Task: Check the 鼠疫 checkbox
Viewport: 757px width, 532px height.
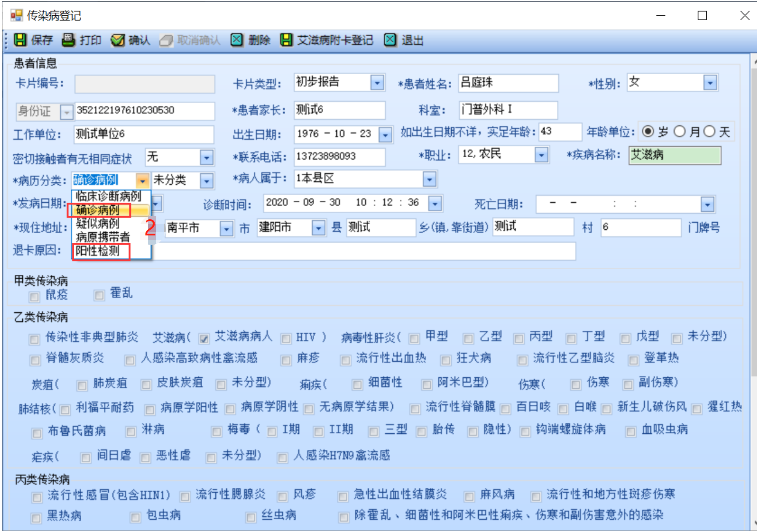Action: click(x=34, y=297)
